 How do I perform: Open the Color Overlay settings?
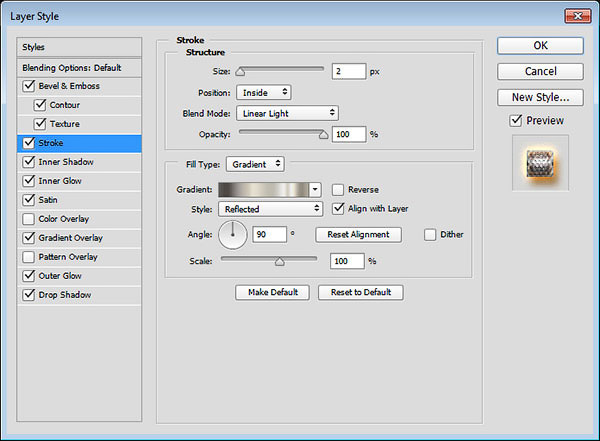click(x=64, y=219)
